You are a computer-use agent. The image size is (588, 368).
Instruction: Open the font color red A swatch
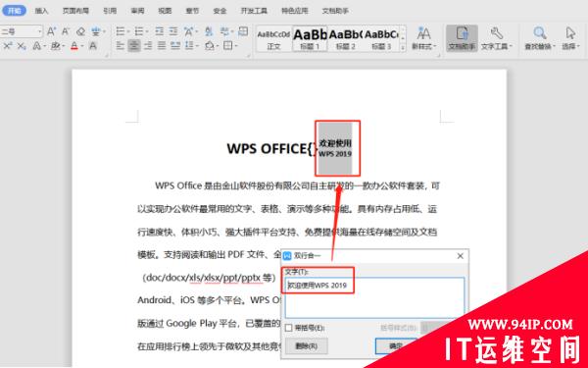pyautogui.click(x=74, y=46)
